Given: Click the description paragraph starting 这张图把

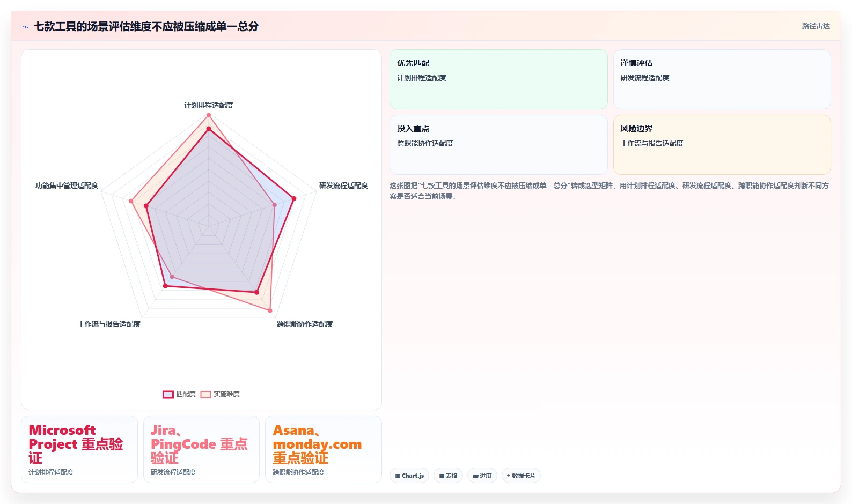Looking at the screenshot, I should coord(609,191).
